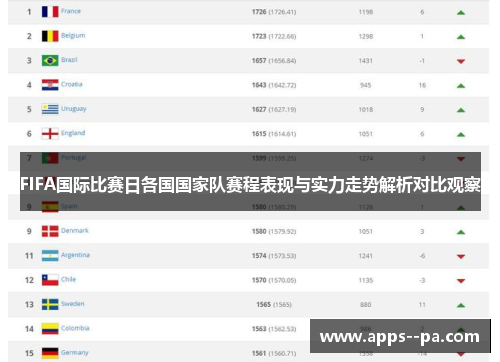This screenshot has height=362, width=500.
Task: Click rank number 4 for Croatia
Action: pyautogui.click(x=29, y=85)
